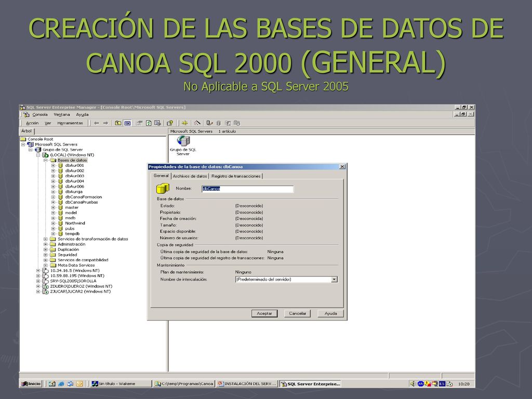Viewport: 532px width, 399px height.
Task: Expand the Administración folder node
Action: 46,244
